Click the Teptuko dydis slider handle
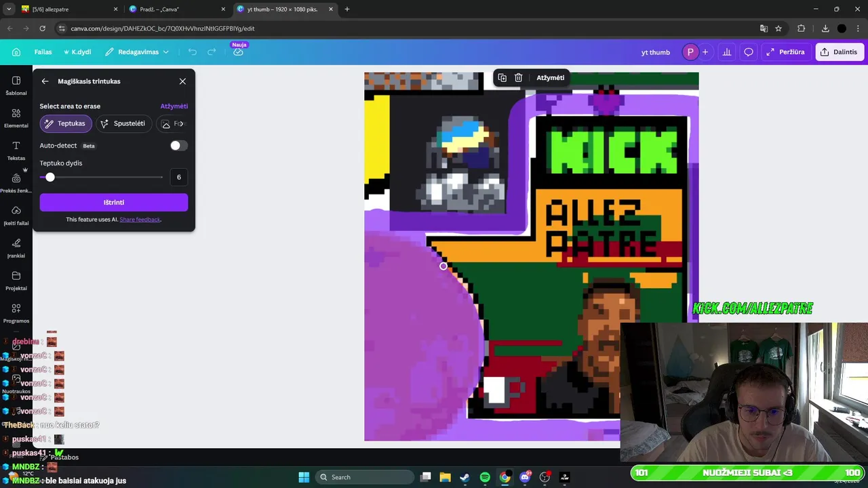868x488 pixels. (x=50, y=177)
